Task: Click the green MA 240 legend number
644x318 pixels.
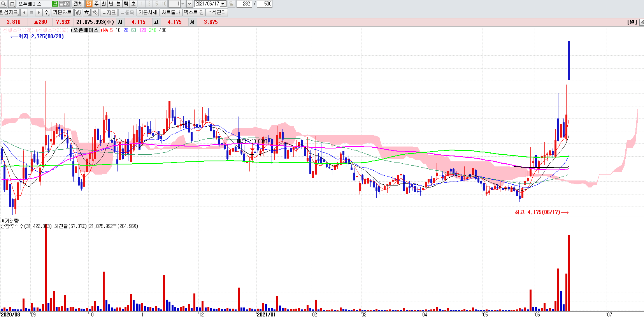Action: (153, 30)
